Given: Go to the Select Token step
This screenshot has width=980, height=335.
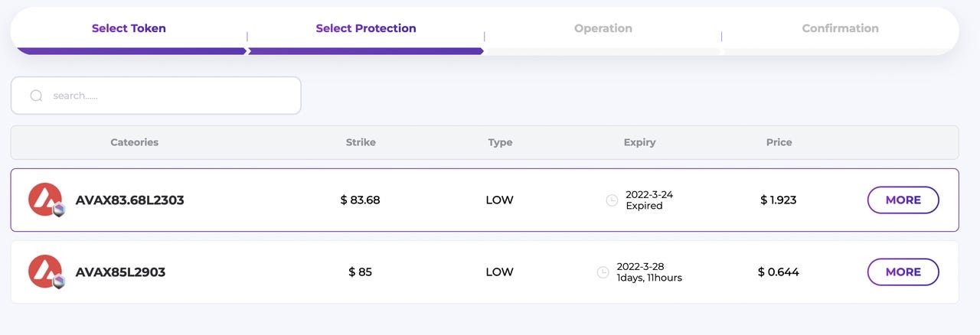Looking at the screenshot, I should tap(129, 28).
